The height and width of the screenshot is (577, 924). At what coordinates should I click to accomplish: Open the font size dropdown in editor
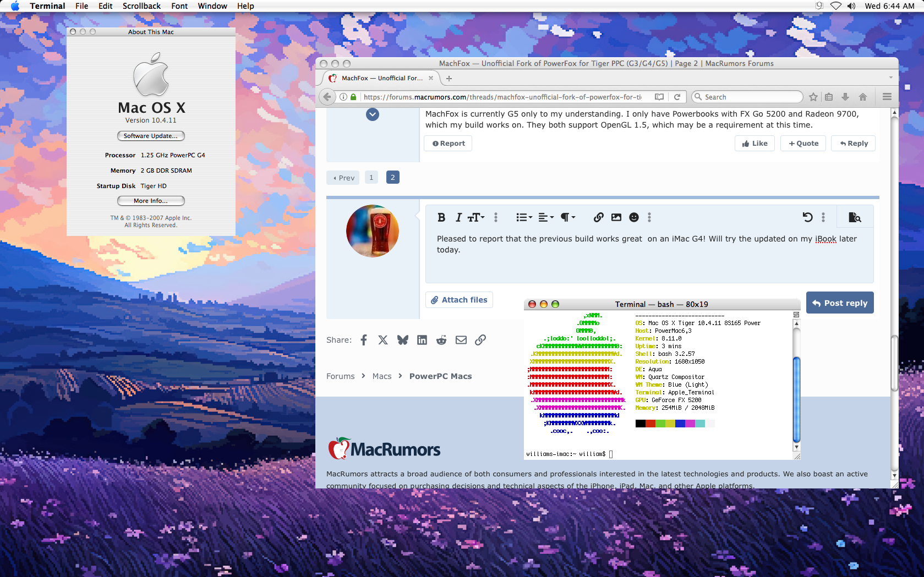click(476, 217)
